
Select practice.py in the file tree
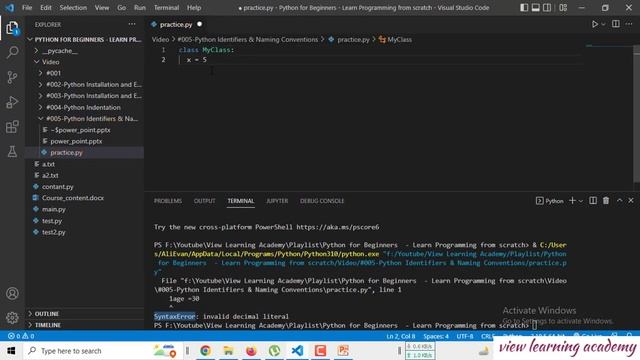[x=84, y=153]
